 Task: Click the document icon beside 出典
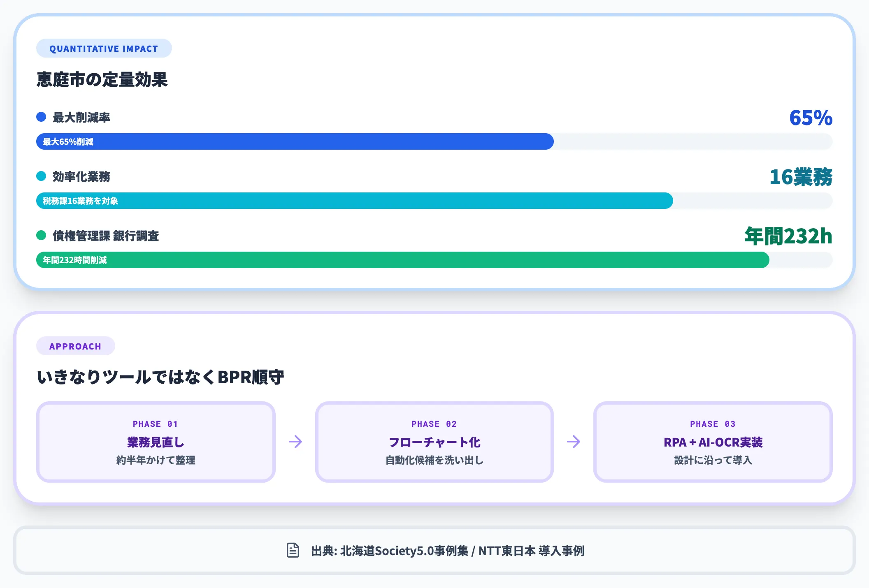[293, 550]
